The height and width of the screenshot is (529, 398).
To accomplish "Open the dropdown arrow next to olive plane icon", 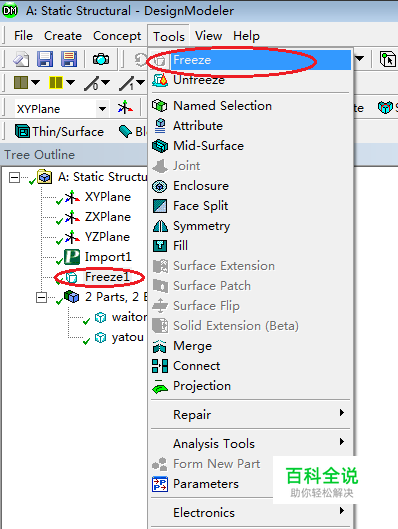I will point(35,82).
